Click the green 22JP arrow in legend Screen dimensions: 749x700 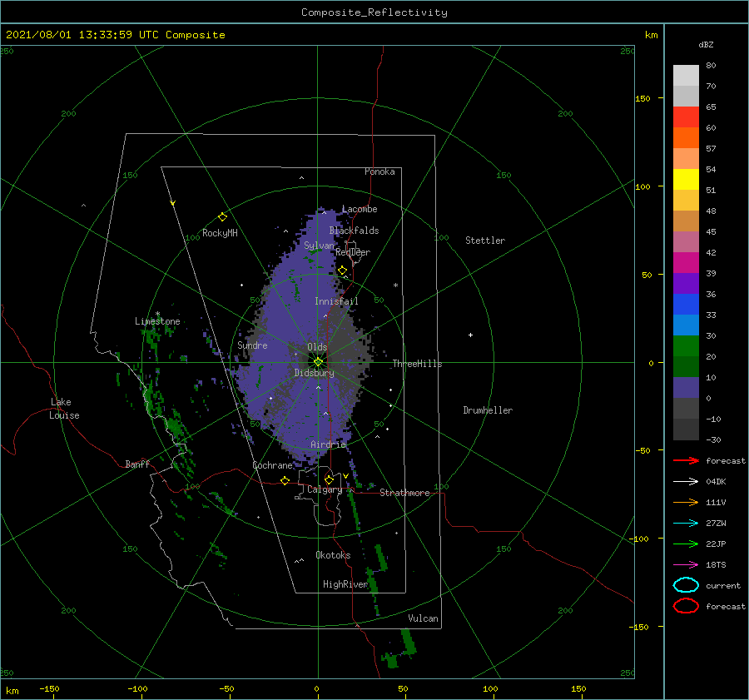tap(686, 544)
